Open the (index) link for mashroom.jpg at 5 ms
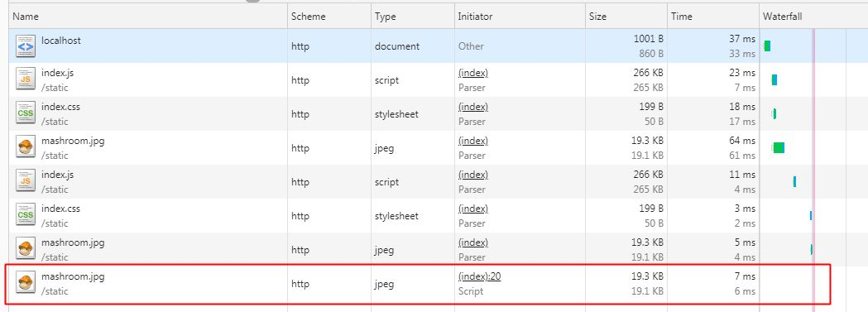This screenshot has height=312, width=868. pos(473,242)
